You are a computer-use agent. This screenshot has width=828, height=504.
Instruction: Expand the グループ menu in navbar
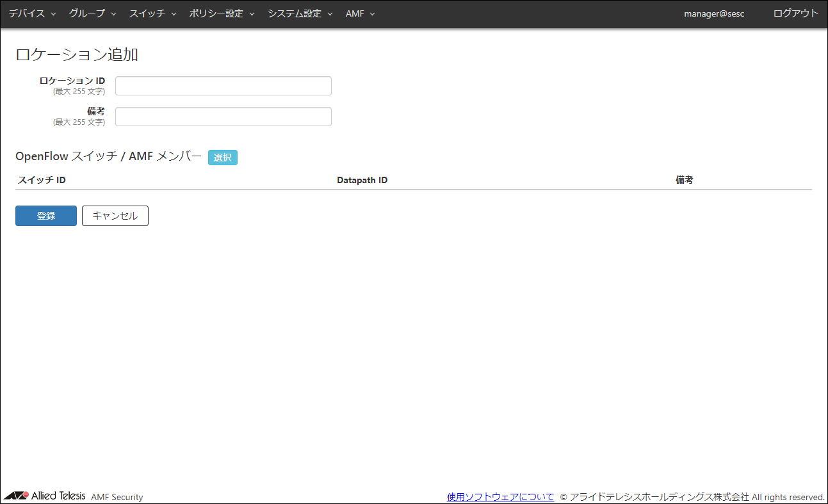click(x=92, y=13)
